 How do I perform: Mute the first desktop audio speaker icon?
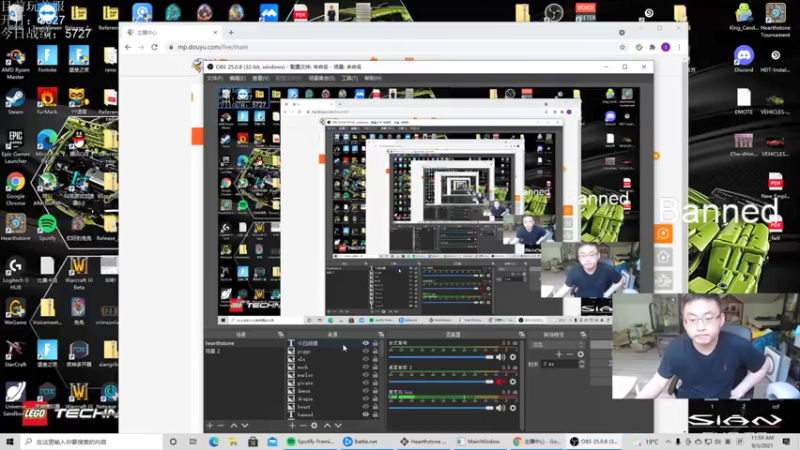click(x=501, y=357)
